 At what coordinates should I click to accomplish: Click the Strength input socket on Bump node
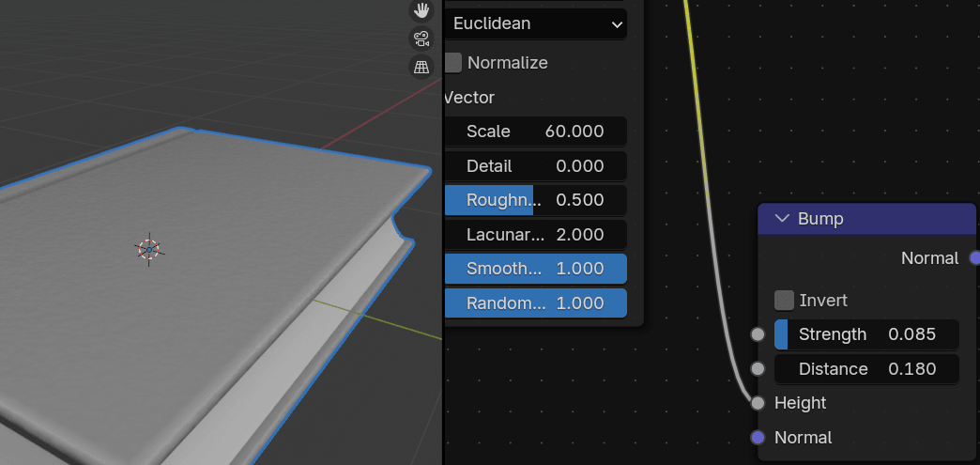coord(758,334)
